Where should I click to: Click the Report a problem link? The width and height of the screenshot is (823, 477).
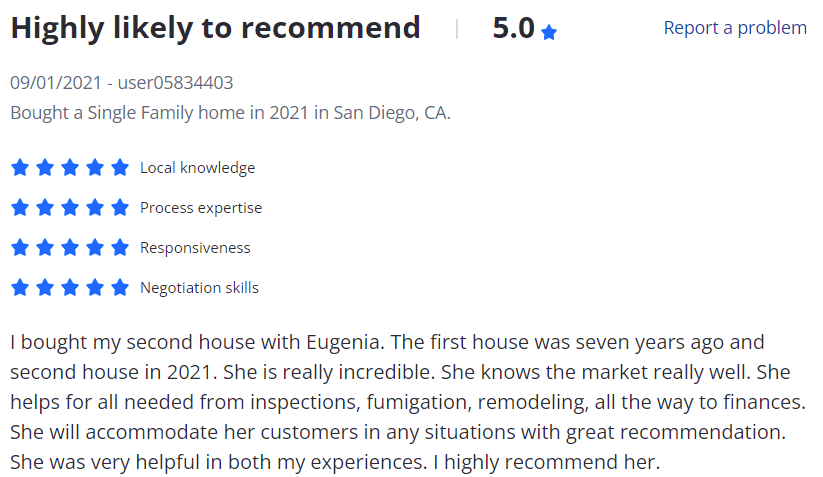[x=735, y=28]
